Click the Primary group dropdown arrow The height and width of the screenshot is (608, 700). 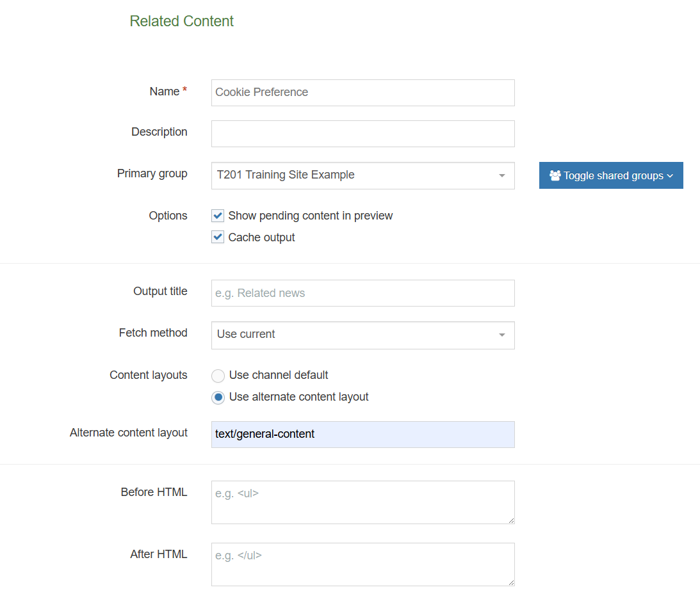(x=502, y=175)
